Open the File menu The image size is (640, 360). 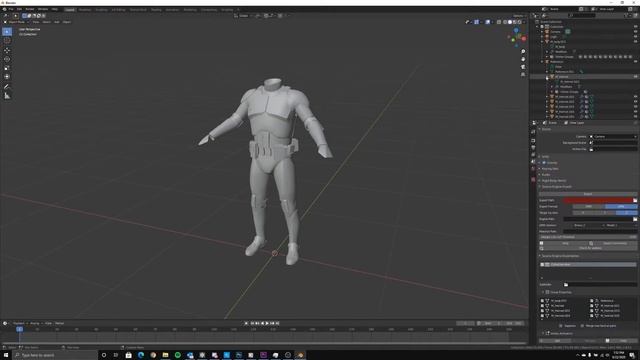[x=11, y=9]
